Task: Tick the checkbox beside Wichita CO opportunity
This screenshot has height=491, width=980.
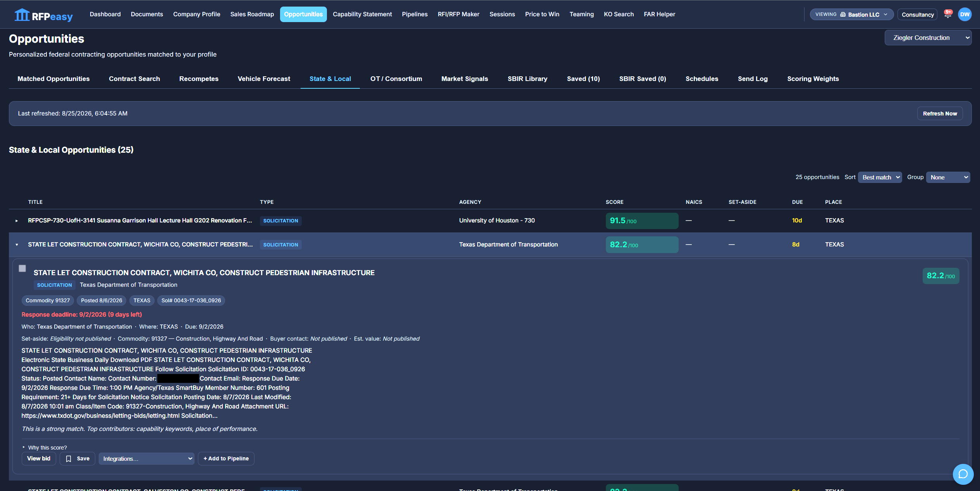Action: [x=22, y=268]
